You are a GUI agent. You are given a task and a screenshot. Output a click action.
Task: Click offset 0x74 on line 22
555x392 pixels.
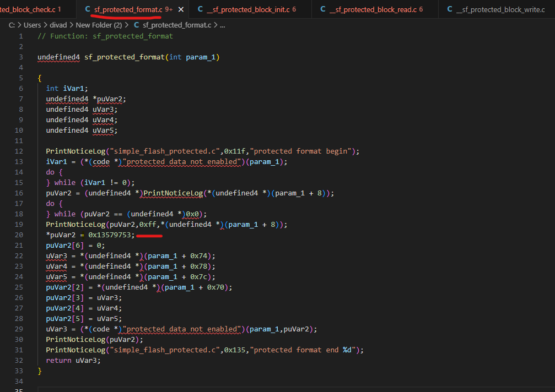(198, 256)
